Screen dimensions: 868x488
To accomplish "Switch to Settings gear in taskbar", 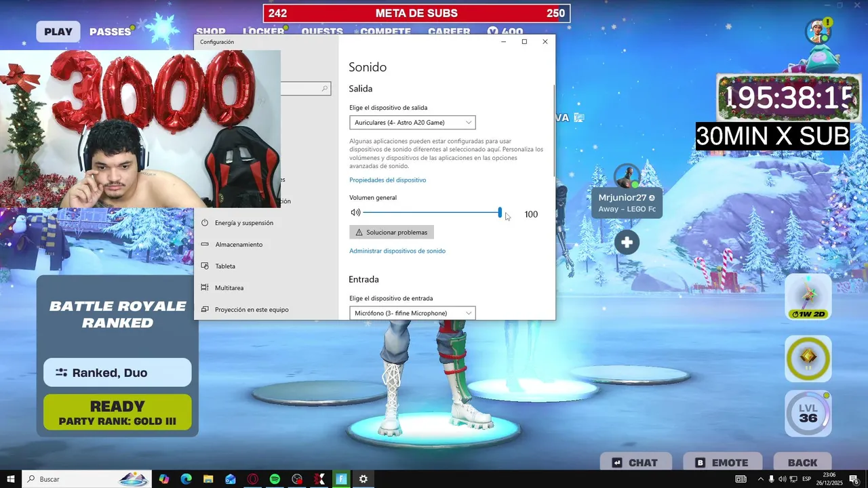I will (363, 479).
